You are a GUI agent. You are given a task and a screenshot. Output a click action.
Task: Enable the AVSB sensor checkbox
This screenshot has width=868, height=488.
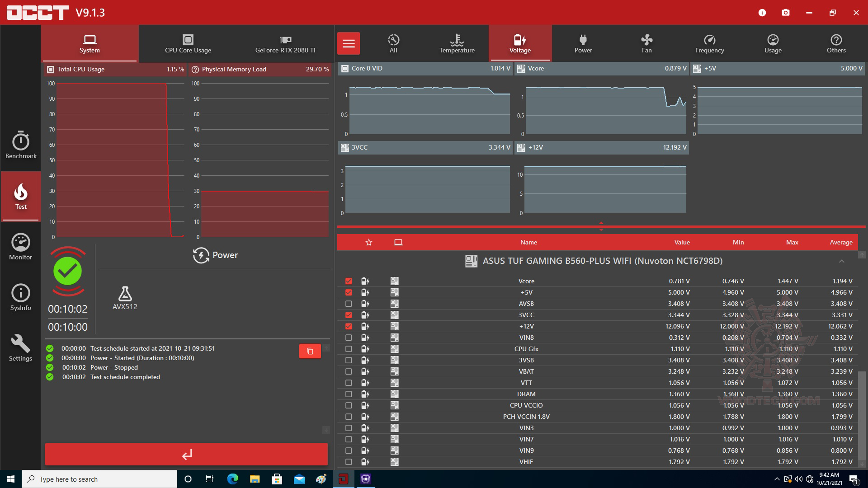point(349,304)
